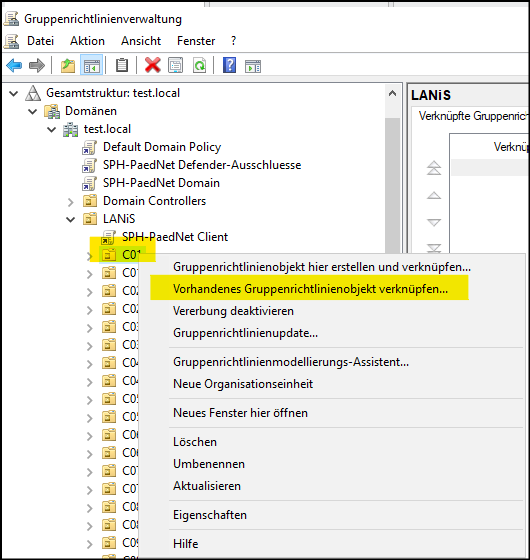530x560 pixels.
Task: Open Verknüpfte Gruppenrichtlinienobjekte tab
Action: 474,116
